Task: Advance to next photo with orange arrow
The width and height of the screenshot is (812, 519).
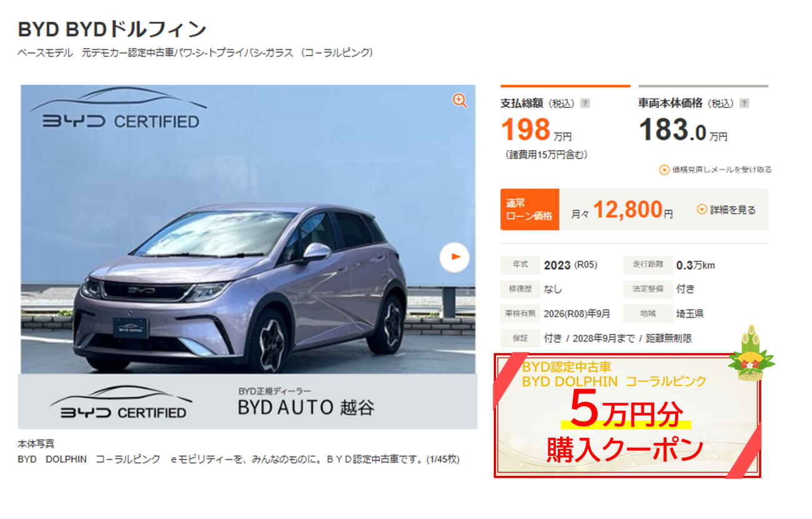Action: (454, 257)
